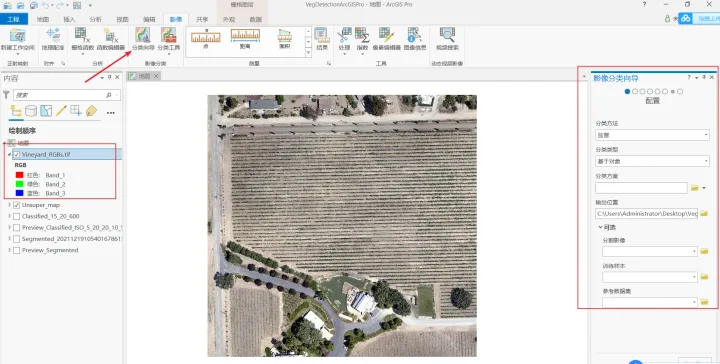Open Contents pane more options (three dots)
720x364 pixels.
click(111, 112)
